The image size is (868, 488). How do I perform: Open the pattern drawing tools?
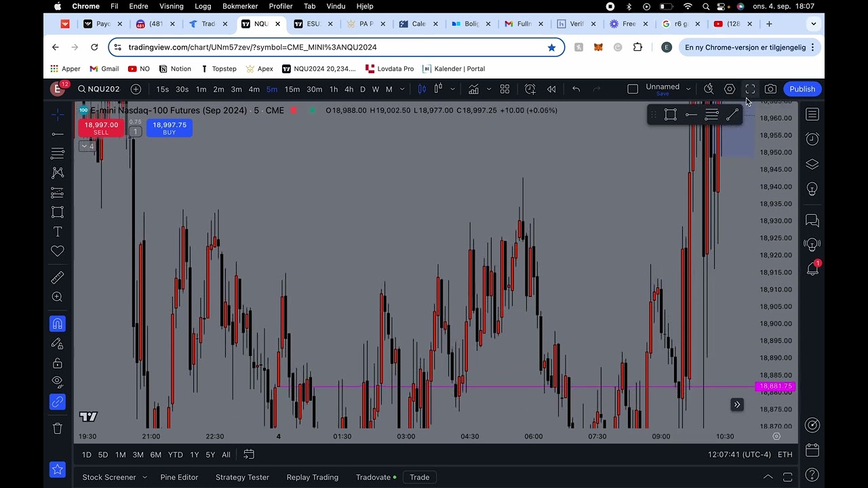click(x=58, y=173)
